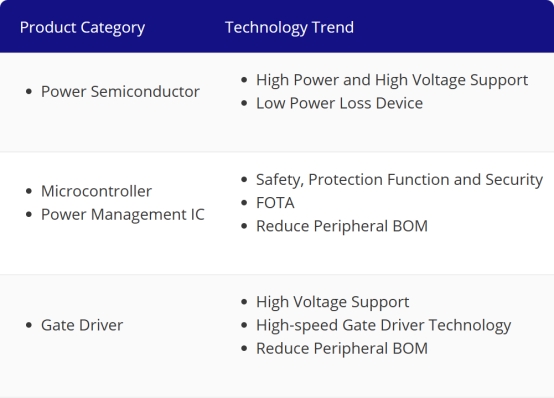The image size is (554, 398).
Task: Click the bullet before Power Semiconductor
Action: 29,92
